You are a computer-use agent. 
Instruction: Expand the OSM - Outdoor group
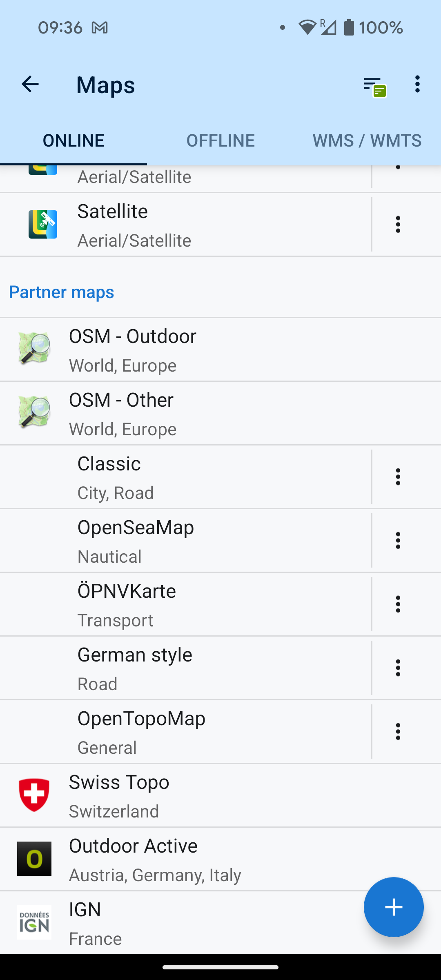[220, 350]
